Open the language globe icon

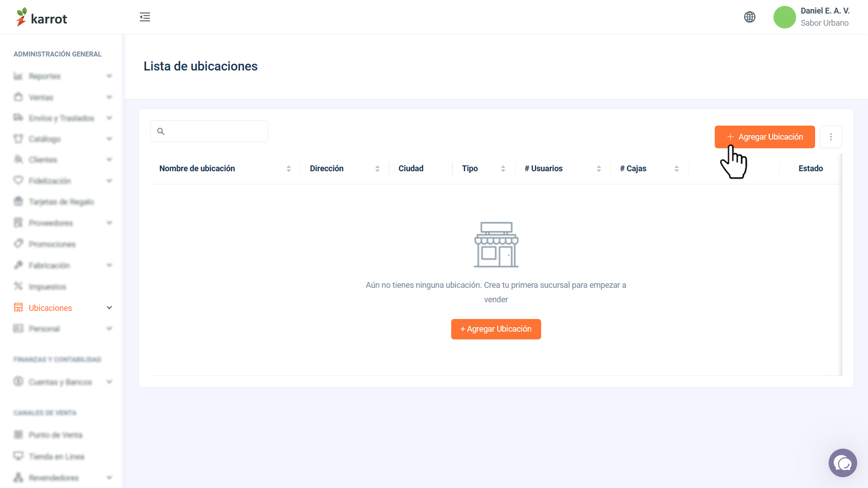(x=750, y=17)
